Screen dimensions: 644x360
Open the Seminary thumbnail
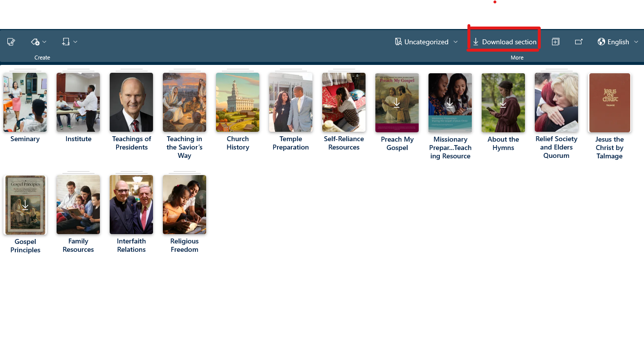[x=25, y=102]
